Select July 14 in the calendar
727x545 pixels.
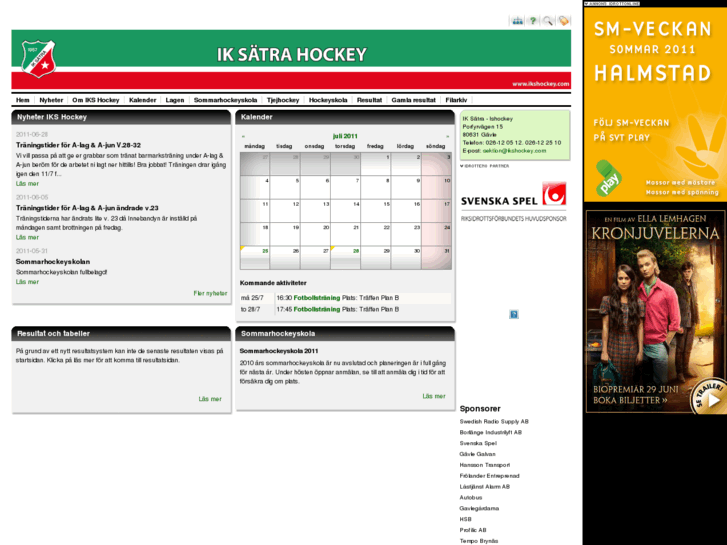click(345, 211)
